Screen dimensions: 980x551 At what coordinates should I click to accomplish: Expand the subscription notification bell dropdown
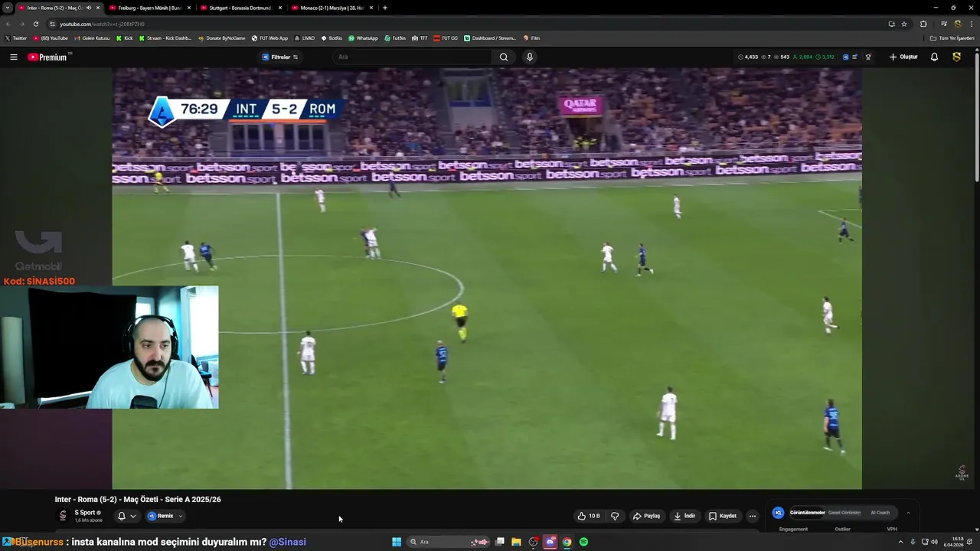pos(126,516)
